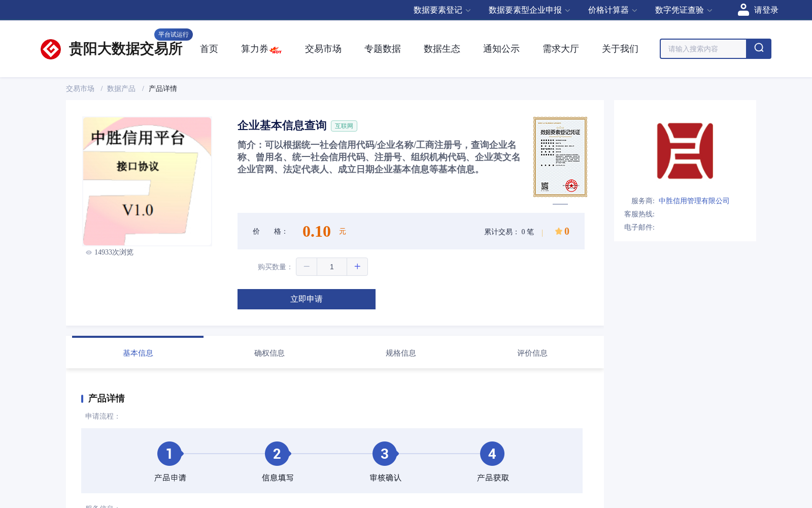The image size is (812, 508).
Task: Click the 产品详情 breadcrumb text
Action: coord(163,88)
